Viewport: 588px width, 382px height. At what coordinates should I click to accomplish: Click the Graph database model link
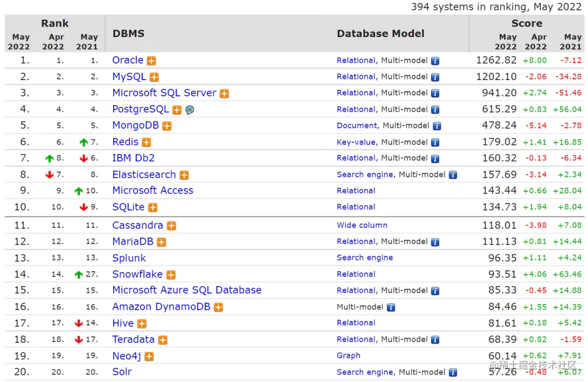[x=348, y=356]
